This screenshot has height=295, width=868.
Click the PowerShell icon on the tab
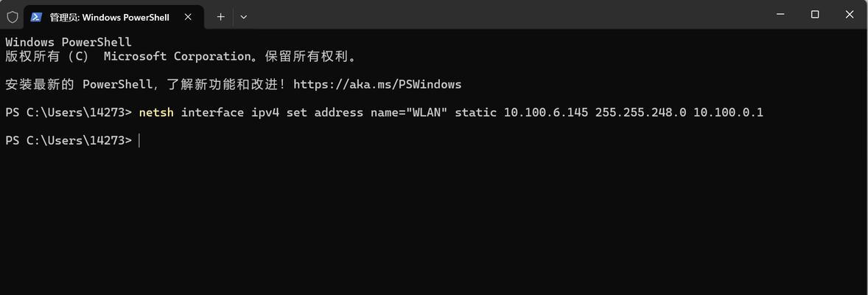tap(37, 17)
